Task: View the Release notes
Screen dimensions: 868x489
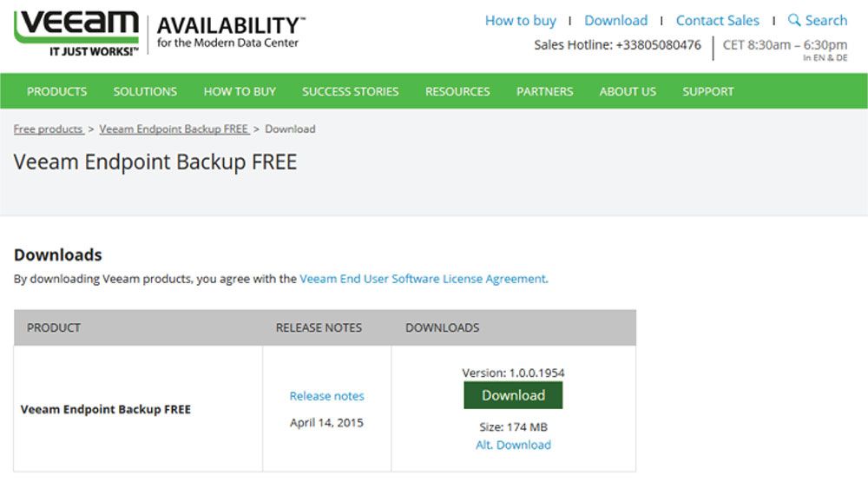Action: (x=326, y=396)
